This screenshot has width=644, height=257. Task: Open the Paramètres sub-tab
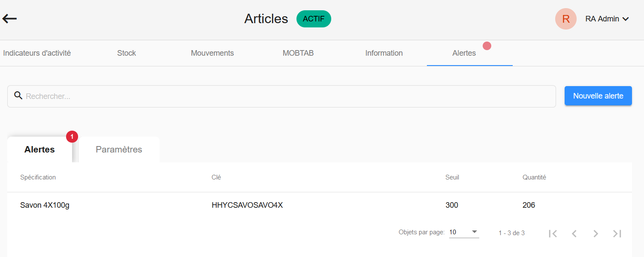coord(119,149)
